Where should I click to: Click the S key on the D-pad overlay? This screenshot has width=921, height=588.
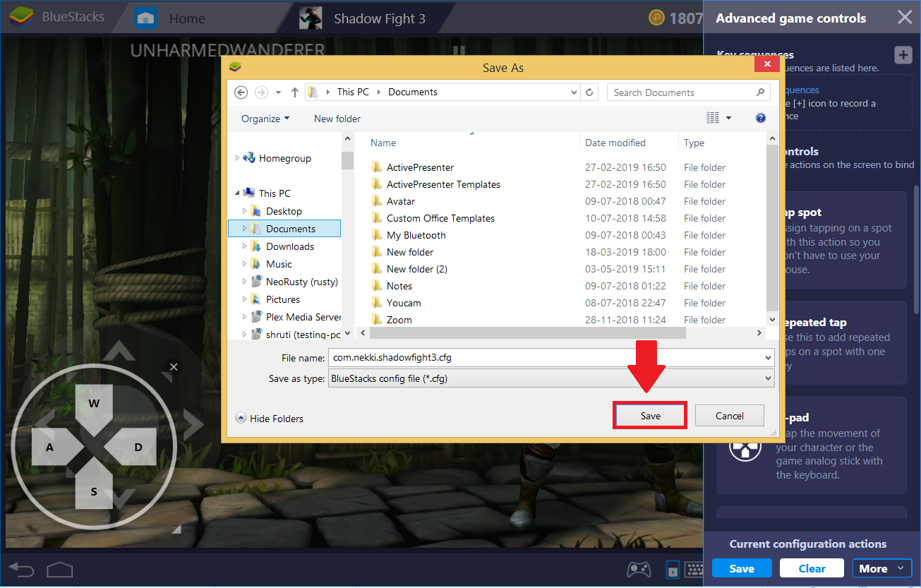point(94,492)
